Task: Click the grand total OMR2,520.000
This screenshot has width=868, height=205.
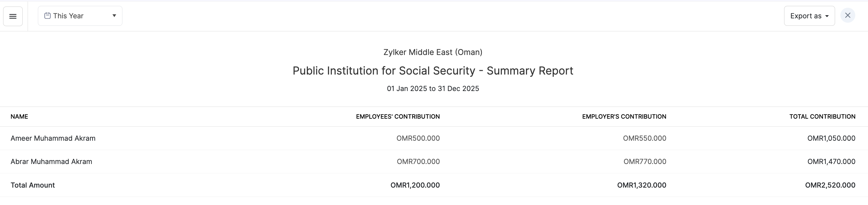Action: (830, 185)
